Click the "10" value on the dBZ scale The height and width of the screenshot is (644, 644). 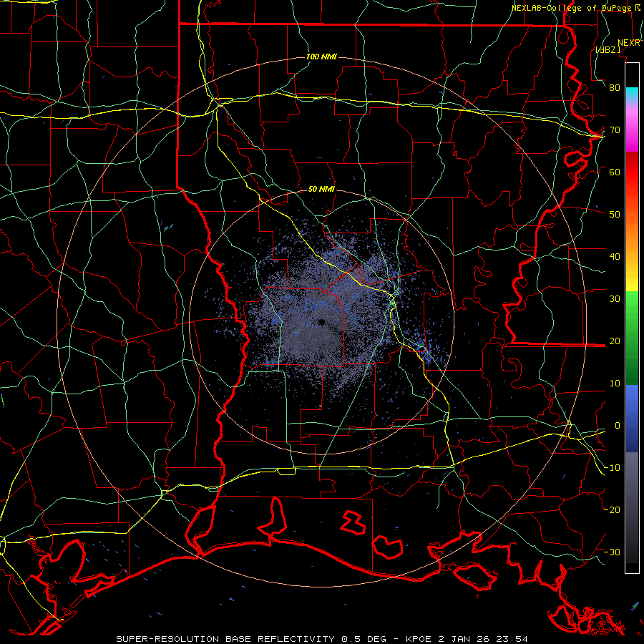click(615, 384)
